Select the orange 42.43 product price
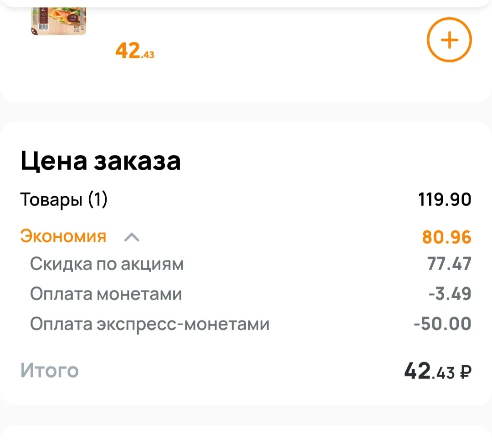The width and height of the screenshot is (492, 448). click(135, 51)
